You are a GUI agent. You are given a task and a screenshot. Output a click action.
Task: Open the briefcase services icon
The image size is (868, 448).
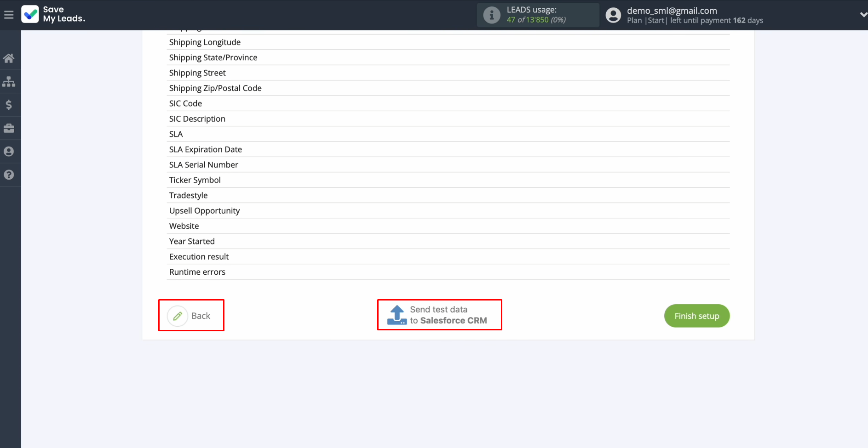point(9,128)
